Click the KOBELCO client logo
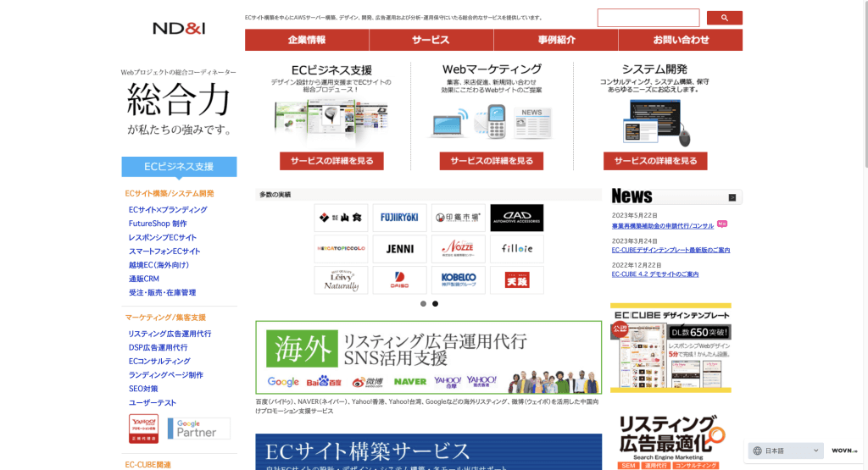The height and width of the screenshot is (470, 868). 459,280
